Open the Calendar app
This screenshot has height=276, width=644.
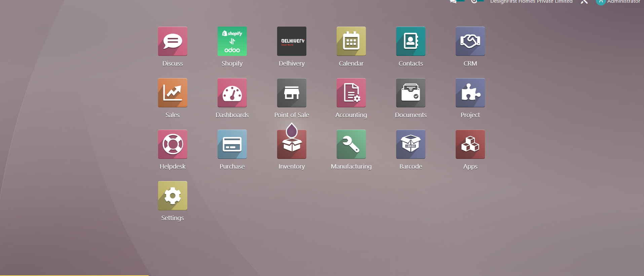point(351,41)
